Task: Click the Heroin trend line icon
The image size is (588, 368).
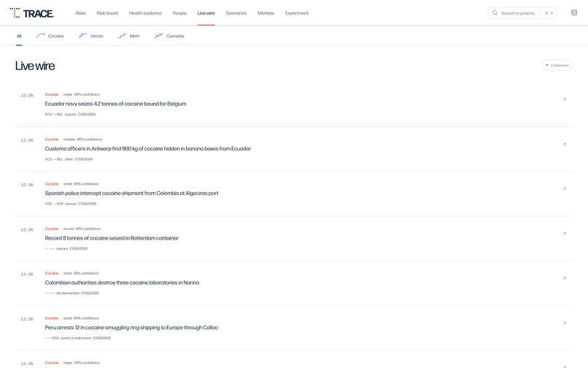Action: point(82,36)
